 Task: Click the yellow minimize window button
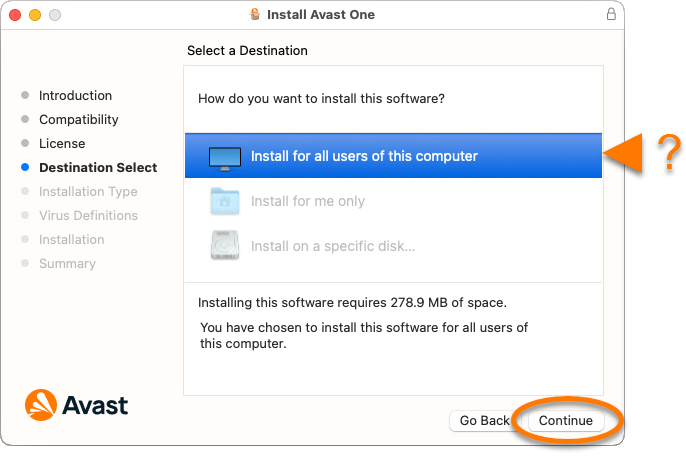pyautogui.click(x=35, y=15)
